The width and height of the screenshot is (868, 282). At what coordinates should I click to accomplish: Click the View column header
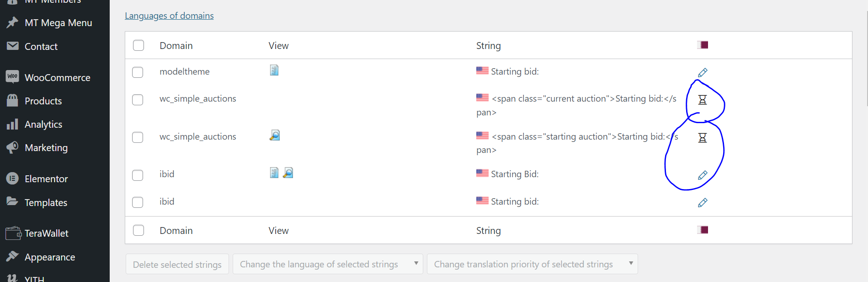(278, 46)
